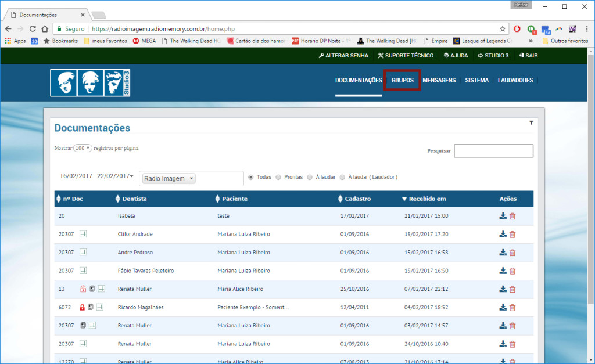Open the Ajuda help link
Viewport: 595px width, 364px height.
coord(456,55)
